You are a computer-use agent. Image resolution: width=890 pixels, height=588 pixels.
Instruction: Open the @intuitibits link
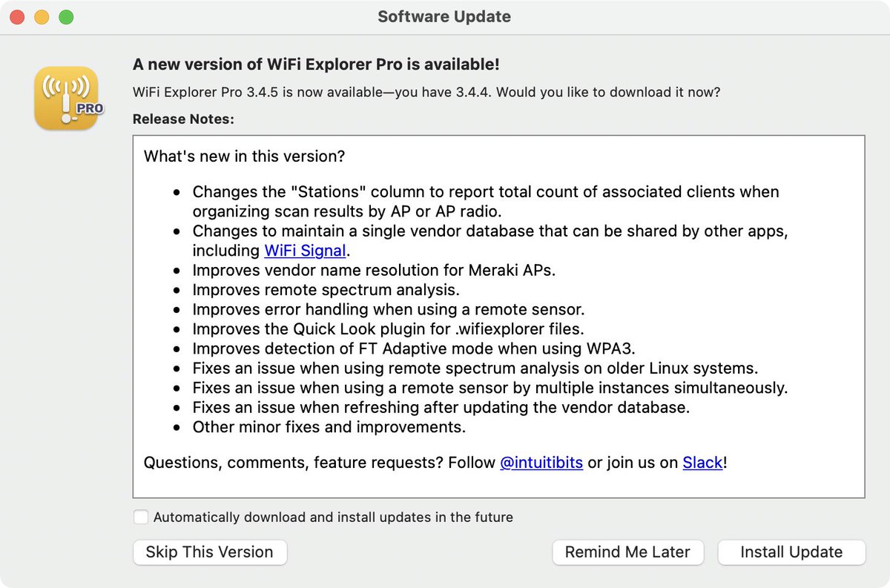coord(541,463)
